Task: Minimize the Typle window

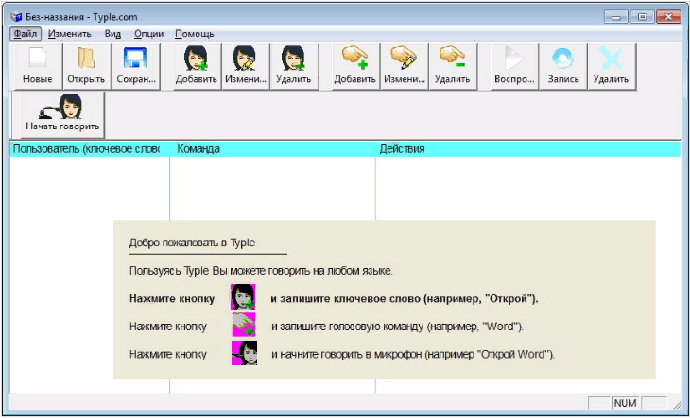Action: [616, 17]
